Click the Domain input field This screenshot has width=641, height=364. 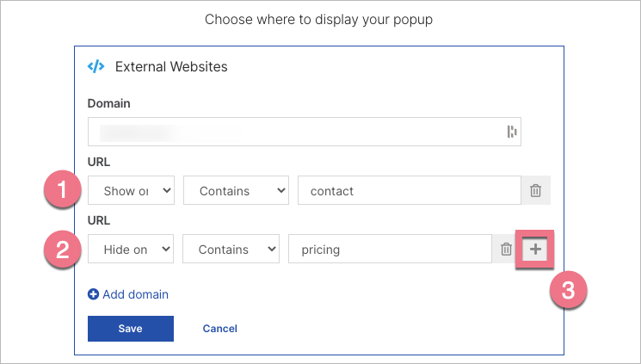point(293,132)
